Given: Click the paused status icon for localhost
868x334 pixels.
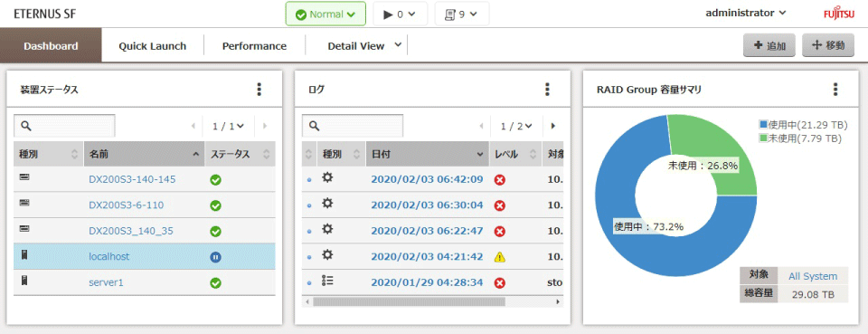Looking at the screenshot, I should (216, 257).
